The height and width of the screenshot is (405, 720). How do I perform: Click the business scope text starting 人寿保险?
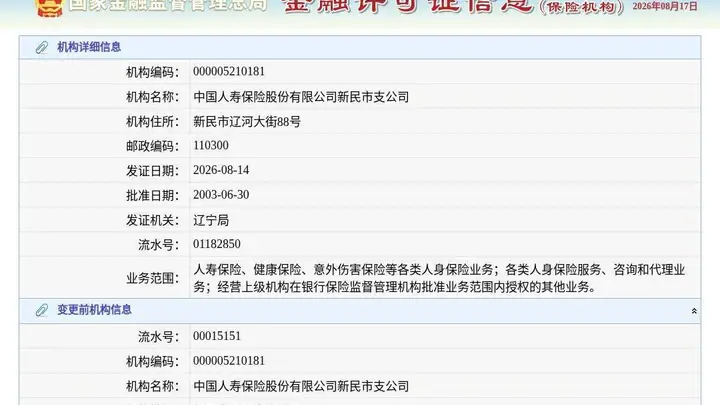[x=439, y=278]
